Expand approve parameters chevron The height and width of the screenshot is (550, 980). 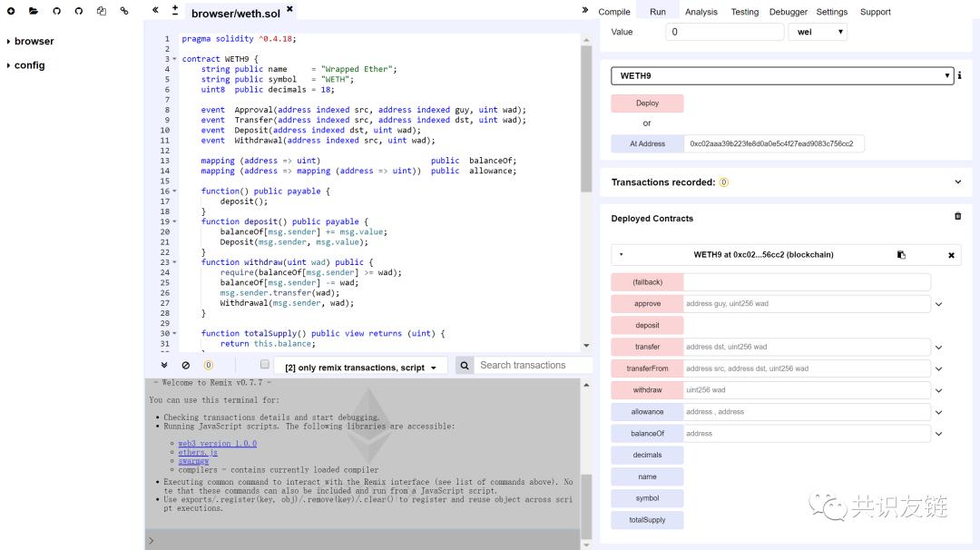coord(939,304)
